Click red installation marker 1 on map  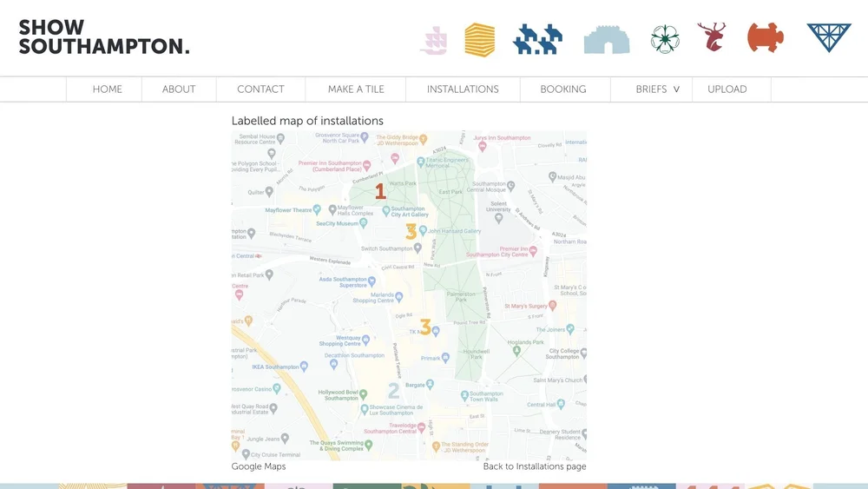[x=380, y=192]
